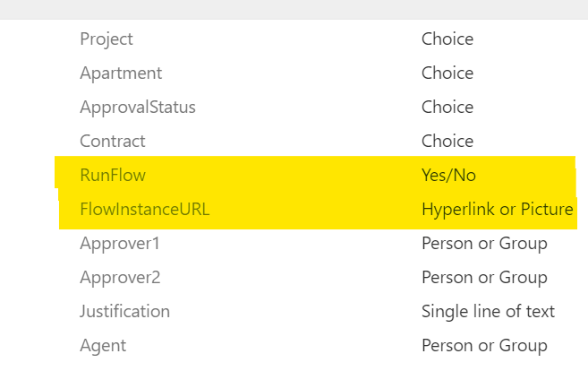Select the Hyperlink or Picture type text

[497, 210]
